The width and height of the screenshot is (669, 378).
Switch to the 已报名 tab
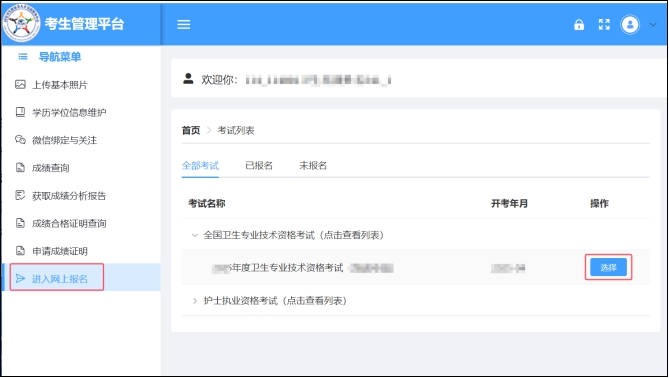pyautogui.click(x=259, y=166)
